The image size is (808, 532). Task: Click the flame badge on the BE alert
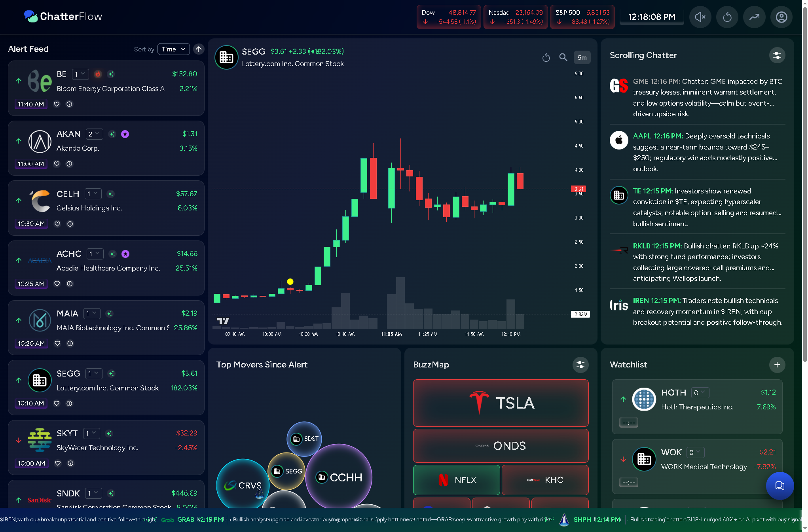(x=97, y=74)
